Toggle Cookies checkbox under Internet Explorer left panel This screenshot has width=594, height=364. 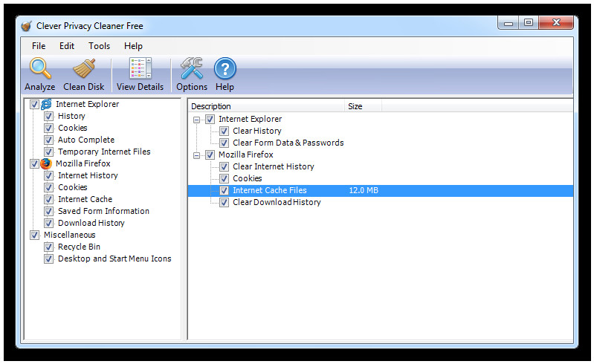[x=48, y=128]
